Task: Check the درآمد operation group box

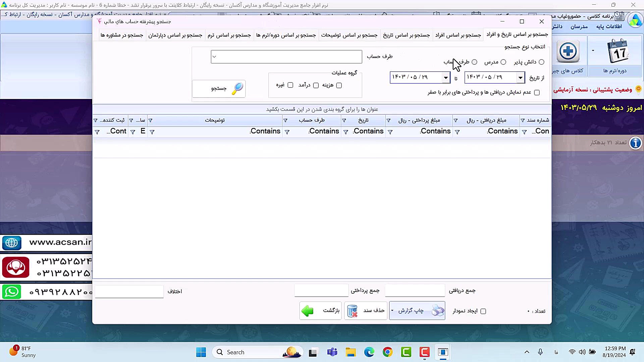Action: [x=316, y=85]
